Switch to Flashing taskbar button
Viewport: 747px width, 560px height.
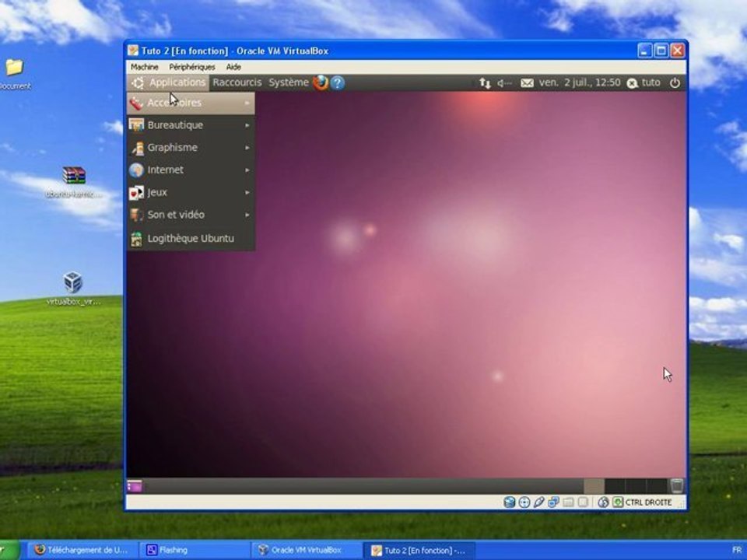(x=195, y=550)
